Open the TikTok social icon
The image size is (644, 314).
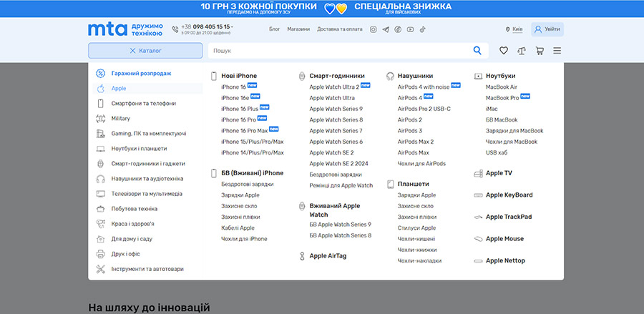click(423, 29)
